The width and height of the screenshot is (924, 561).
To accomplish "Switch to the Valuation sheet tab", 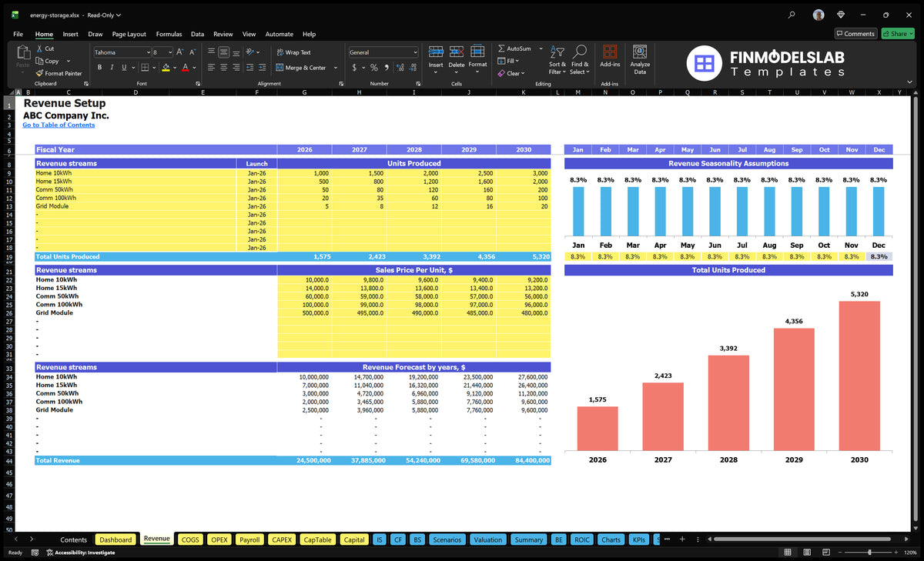I will 487,539.
